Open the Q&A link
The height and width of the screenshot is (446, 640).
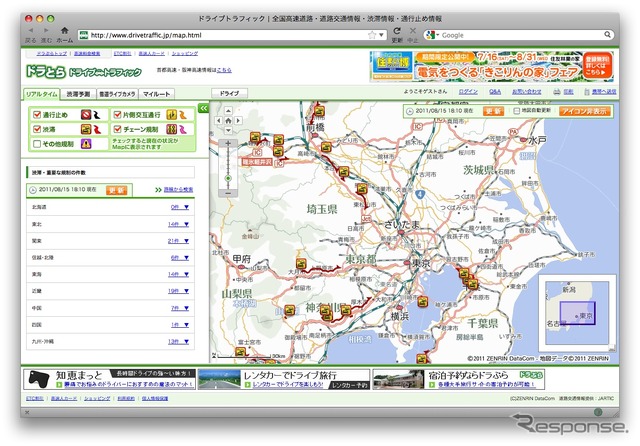[x=495, y=92]
